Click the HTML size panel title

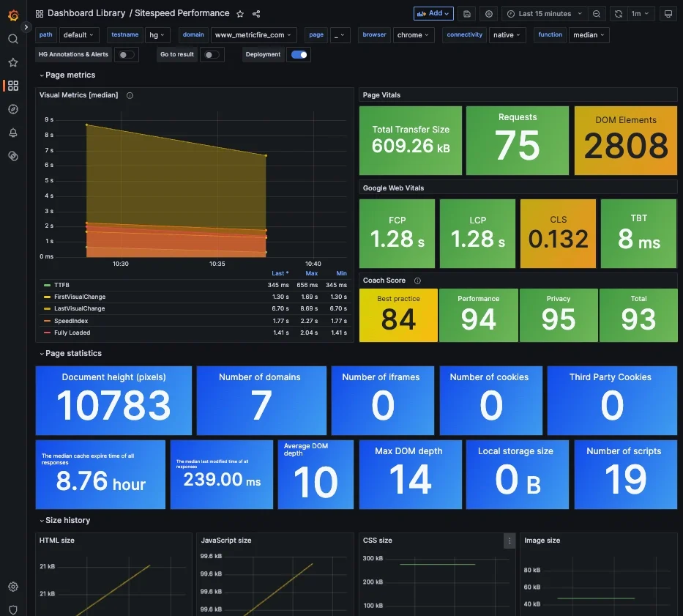point(56,541)
